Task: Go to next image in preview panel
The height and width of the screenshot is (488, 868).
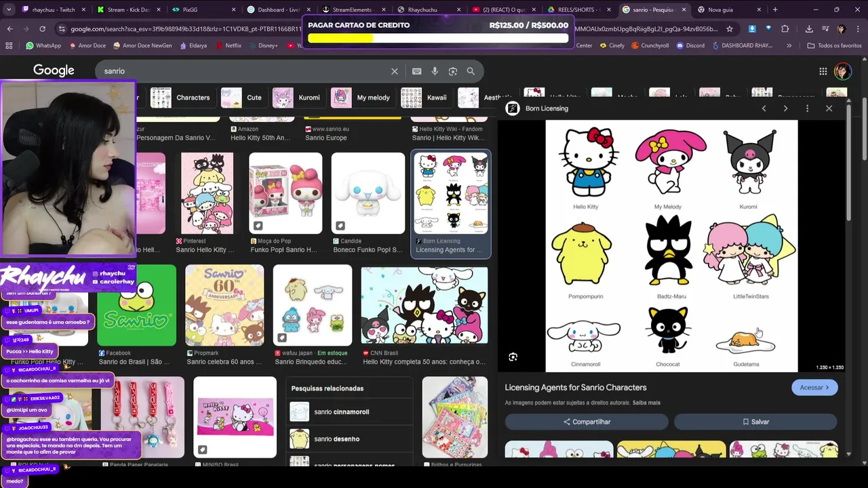Action: click(785, 108)
